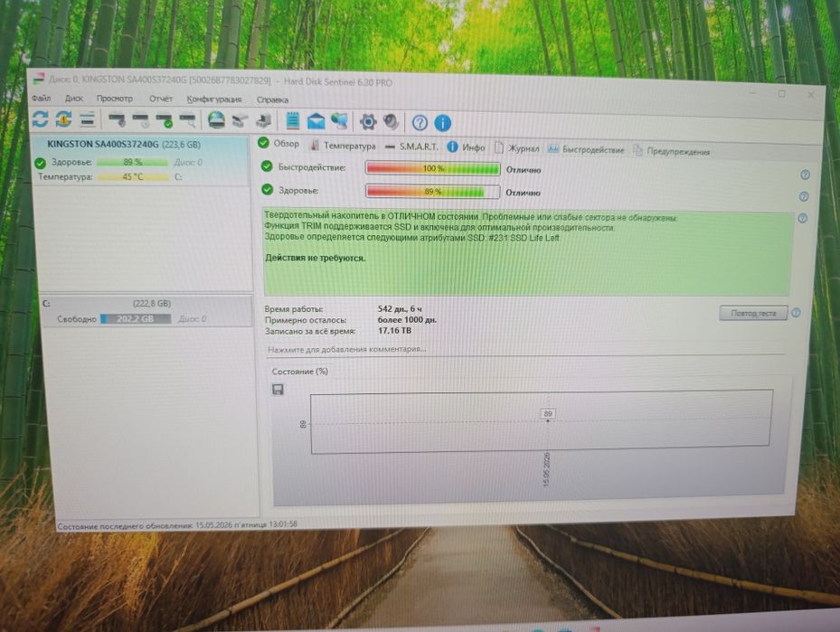Click the disk icon with a shield
Screen dimensions: 840x632
tap(117, 120)
